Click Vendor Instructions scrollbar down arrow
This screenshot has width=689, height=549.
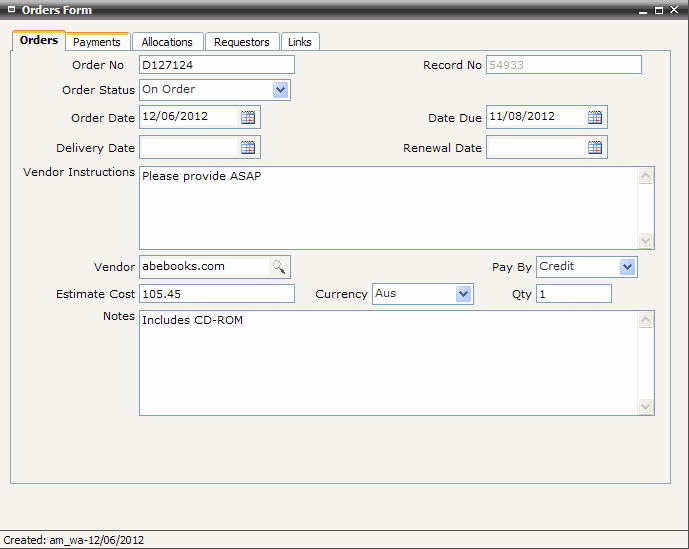645,240
